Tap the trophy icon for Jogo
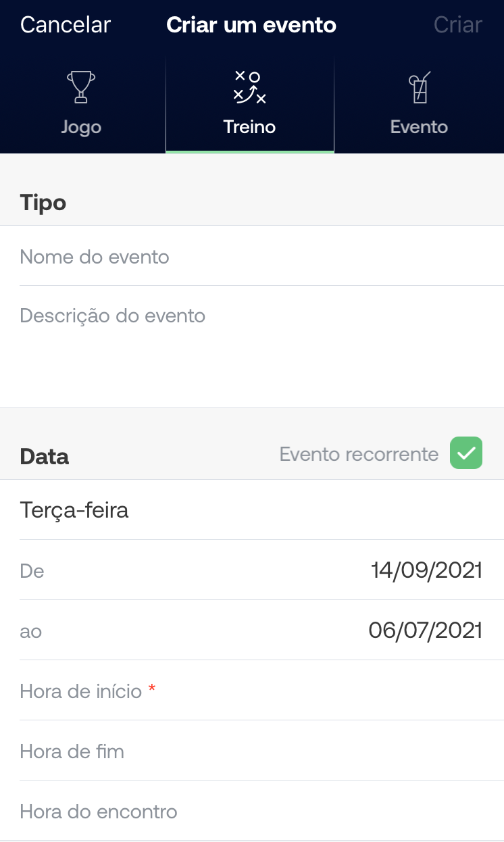This screenshot has height=842, width=504. tap(81, 87)
